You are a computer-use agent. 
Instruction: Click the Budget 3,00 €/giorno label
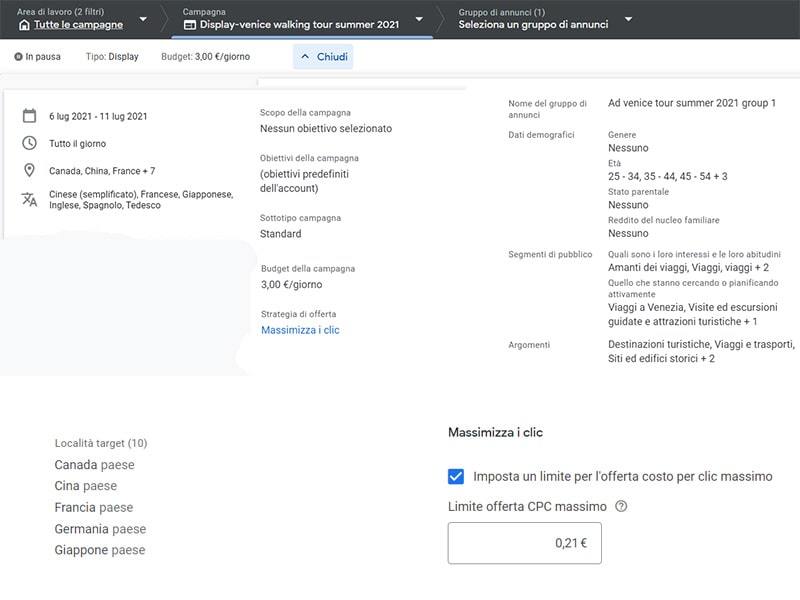pos(206,57)
